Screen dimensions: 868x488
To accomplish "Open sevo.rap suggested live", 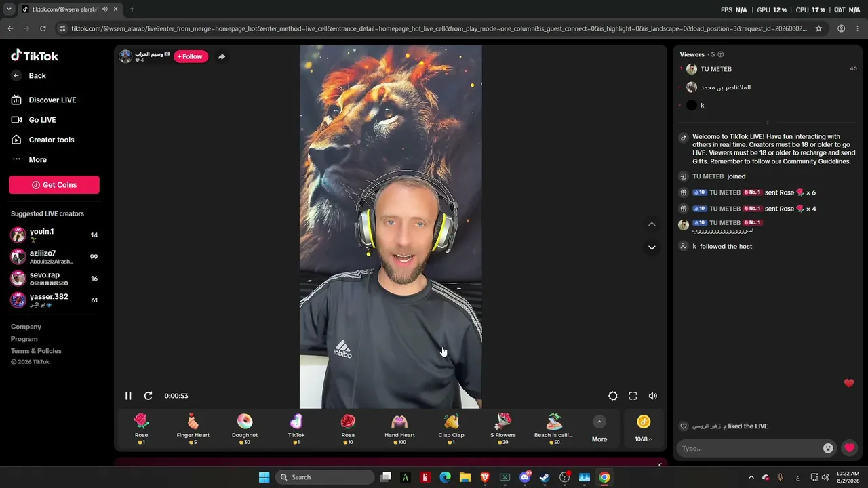I will click(54, 278).
